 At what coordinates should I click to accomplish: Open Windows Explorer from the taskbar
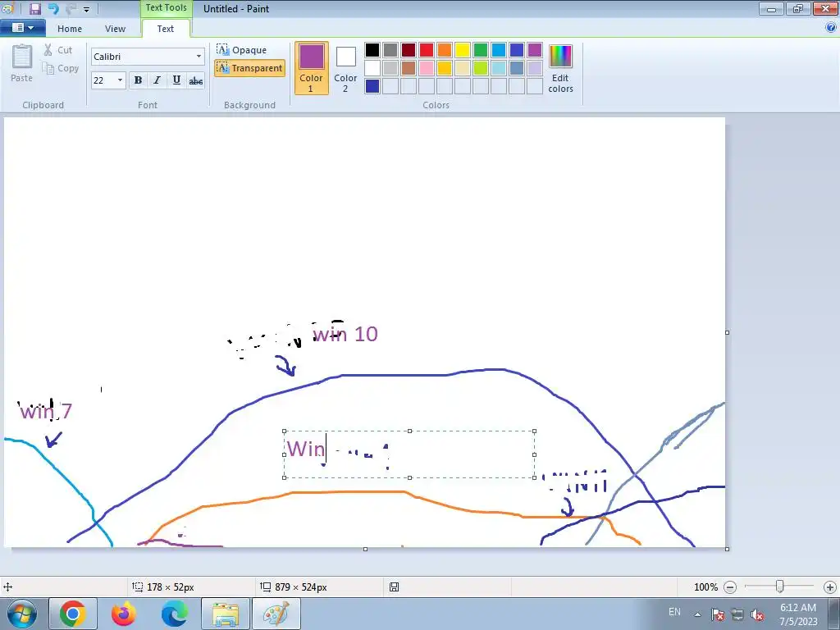[x=226, y=614]
